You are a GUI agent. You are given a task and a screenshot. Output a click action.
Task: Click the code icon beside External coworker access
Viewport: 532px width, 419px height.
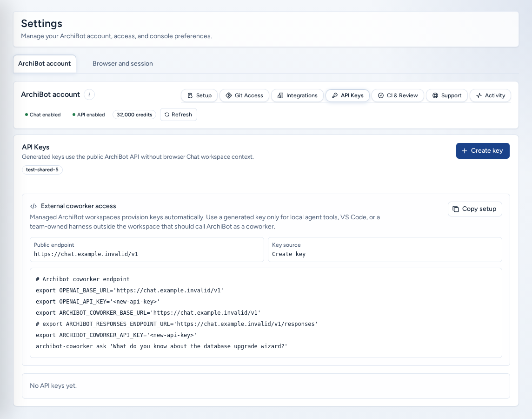click(x=33, y=206)
